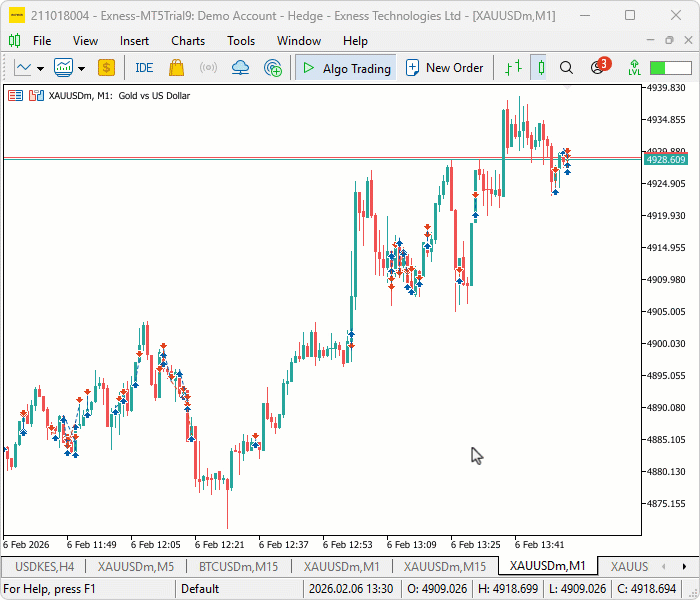Open the Market shopping bag icon
This screenshot has height=600, width=700.
[176, 68]
